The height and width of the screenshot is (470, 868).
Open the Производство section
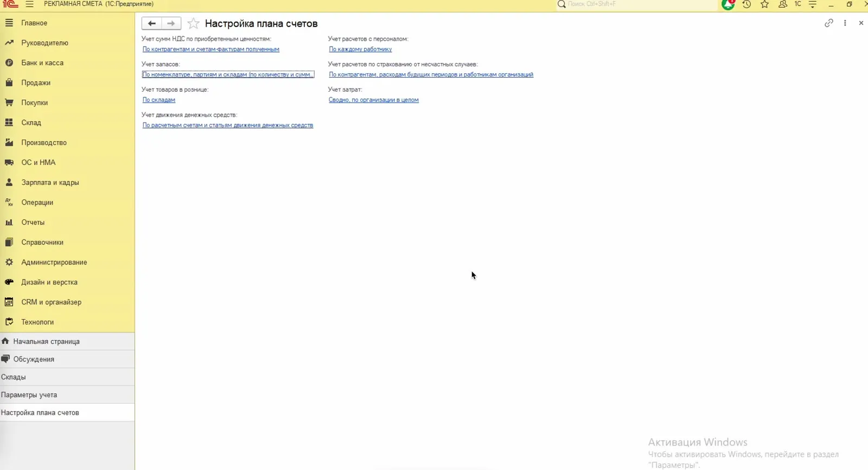click(67, 143)
